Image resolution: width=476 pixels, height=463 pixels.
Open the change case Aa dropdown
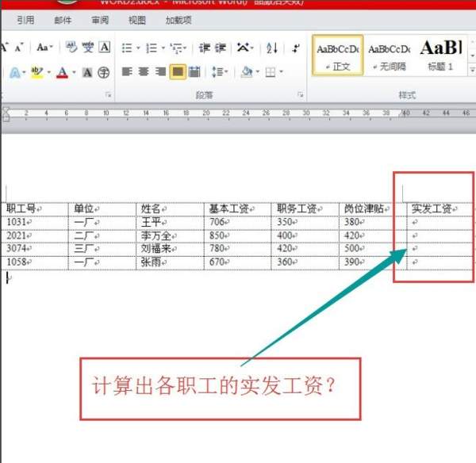pyautogui.click(x=44, y=48)
